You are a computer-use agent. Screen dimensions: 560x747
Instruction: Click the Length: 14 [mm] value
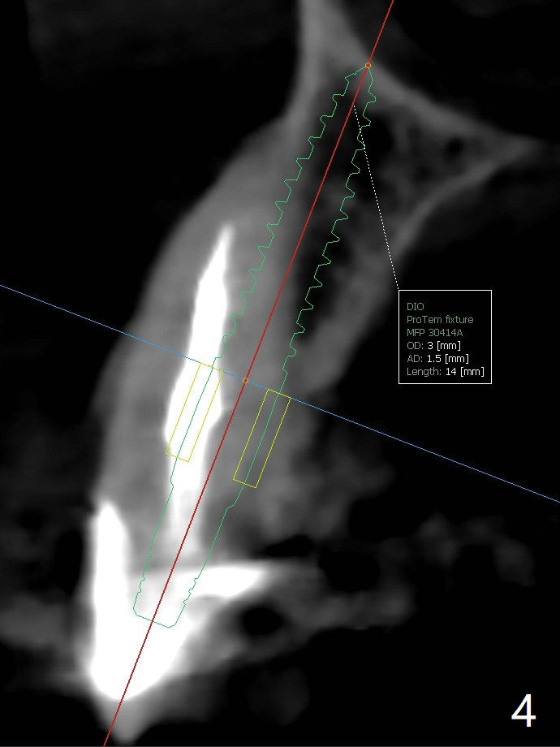[445, 373]
